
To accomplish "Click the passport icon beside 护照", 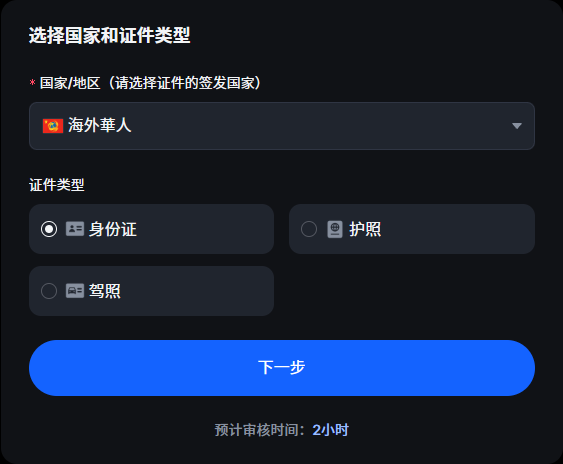I will tap(335, 229).
